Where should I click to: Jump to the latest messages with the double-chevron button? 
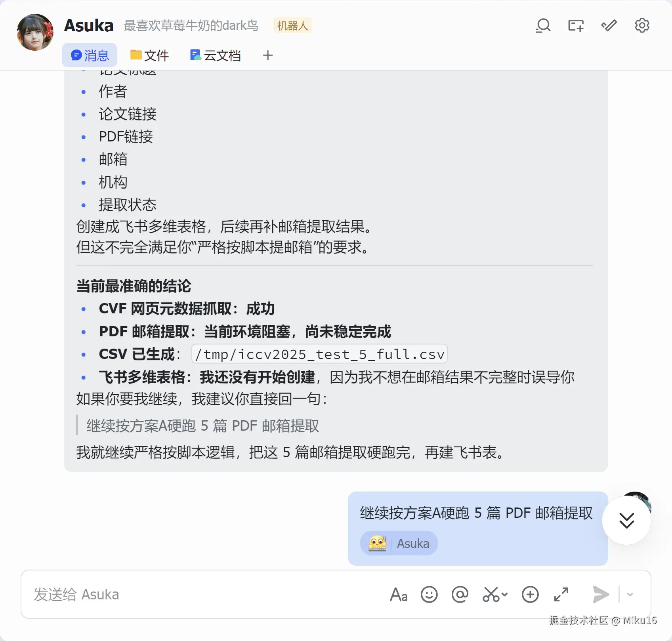626,521
